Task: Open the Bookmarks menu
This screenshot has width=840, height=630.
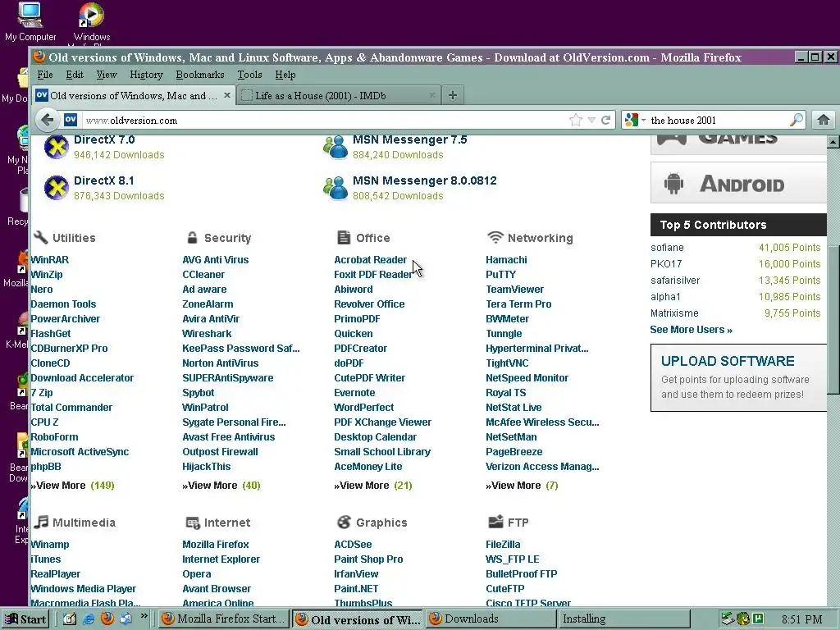Action: pos(200,75)
